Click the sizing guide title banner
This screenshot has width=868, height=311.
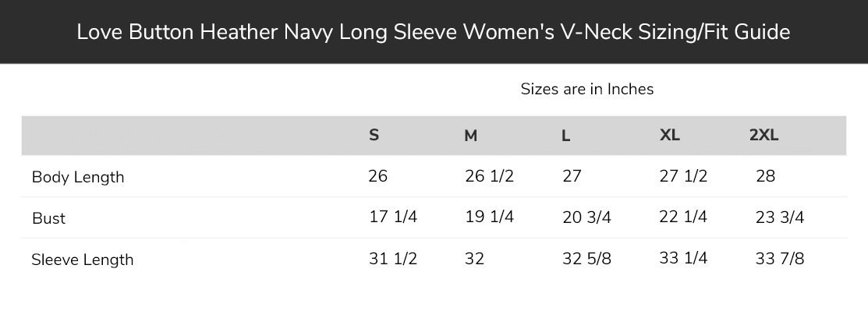pos(434,31)
